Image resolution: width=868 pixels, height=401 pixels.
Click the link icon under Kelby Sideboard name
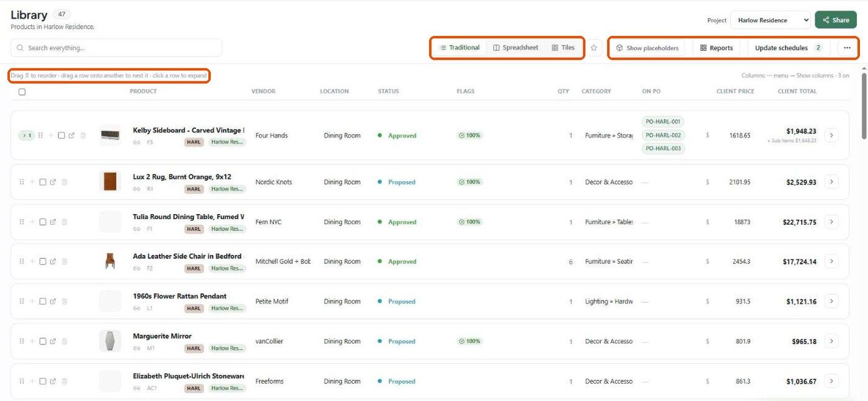pyautogui.click(x=136, y=142)
